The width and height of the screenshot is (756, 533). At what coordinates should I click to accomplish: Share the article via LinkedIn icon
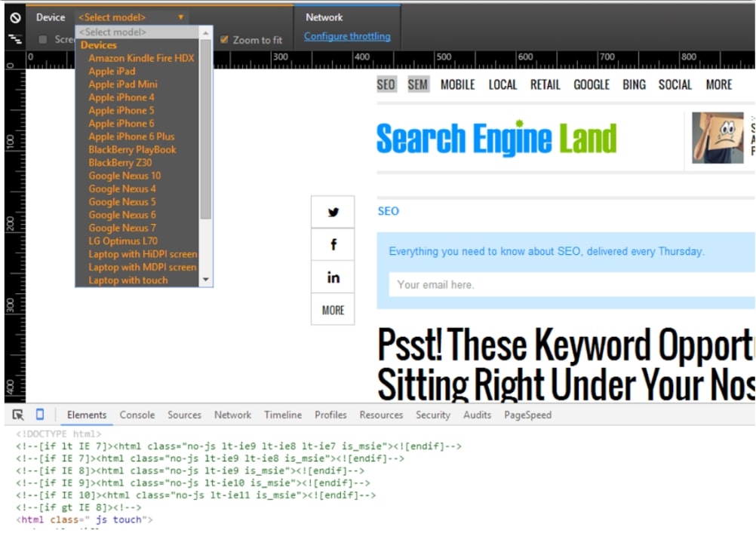click(x=333, y=277)
